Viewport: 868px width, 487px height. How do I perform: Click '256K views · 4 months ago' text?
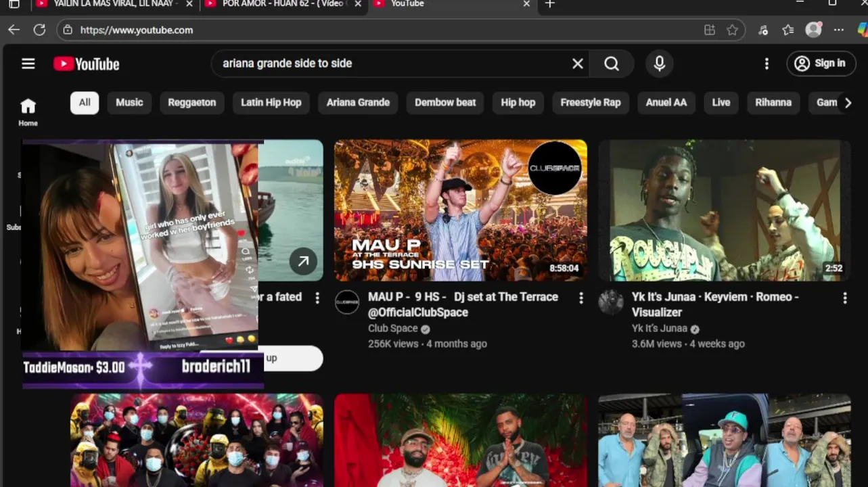(428, 344)
